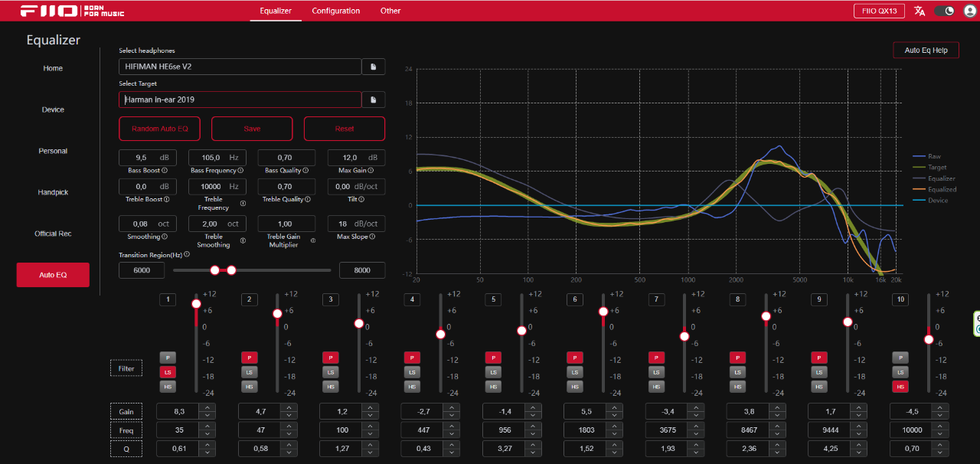980x464 pixels.
Task: Open the language translation icon
Action: pos(920,11)
